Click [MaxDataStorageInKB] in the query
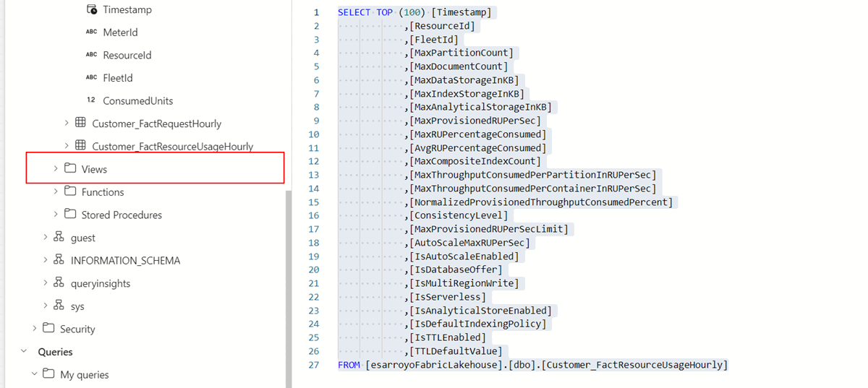The height and width of the screenshot is (388, 868). point(464,80)
